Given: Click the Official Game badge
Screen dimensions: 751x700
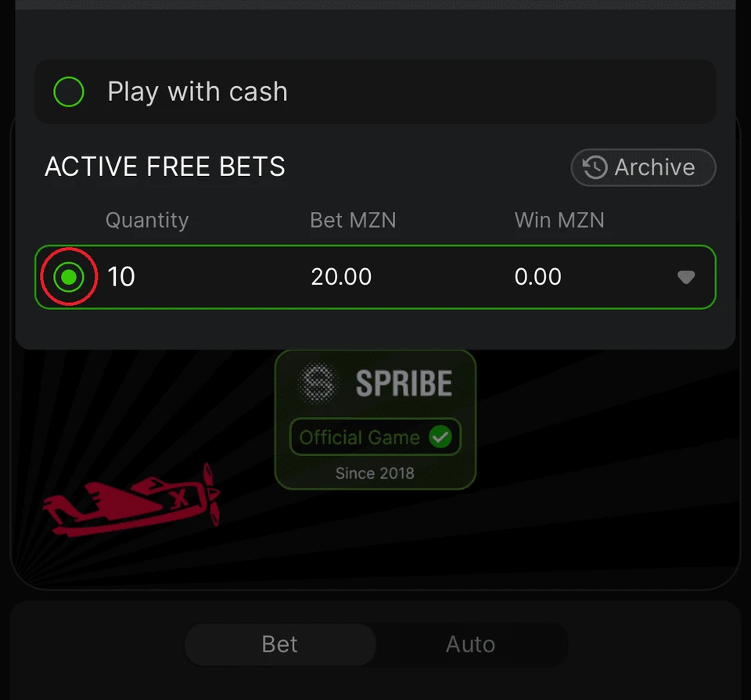Looking at the screenshot, I should coord(375,436).
